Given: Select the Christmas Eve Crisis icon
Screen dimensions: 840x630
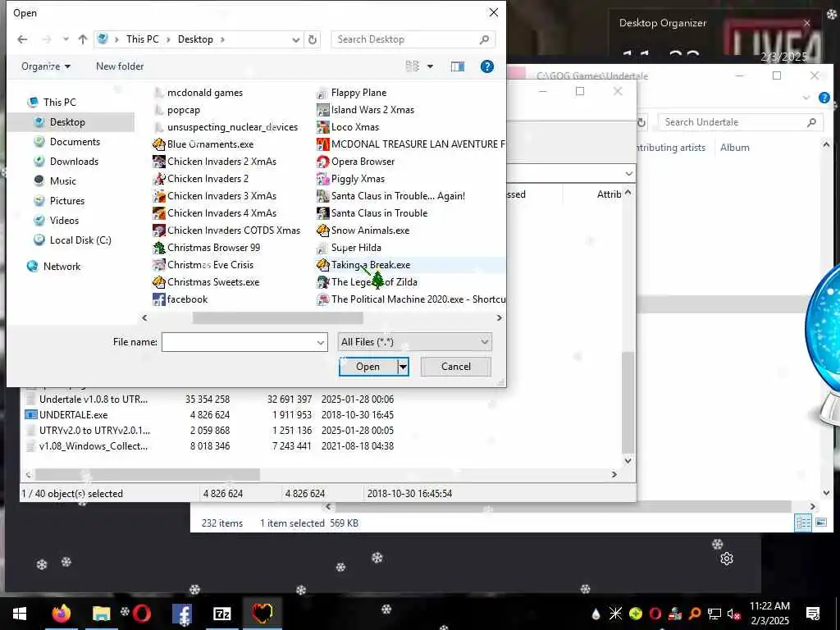Looking at the screenshot, I should pyautogui.click(x=158, y=265).
